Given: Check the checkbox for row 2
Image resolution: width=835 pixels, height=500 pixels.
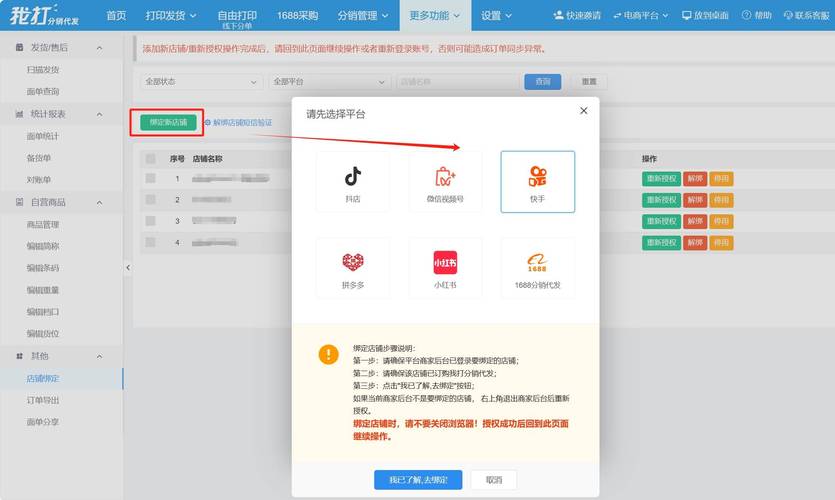Looking at the screenshot, I should [151, 200].
